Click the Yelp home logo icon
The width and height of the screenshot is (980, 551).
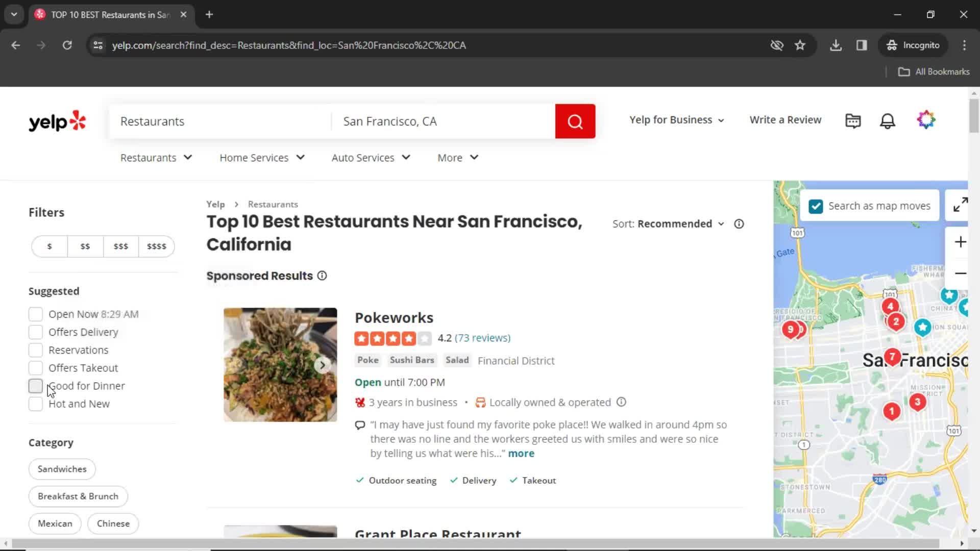(57, 121)
